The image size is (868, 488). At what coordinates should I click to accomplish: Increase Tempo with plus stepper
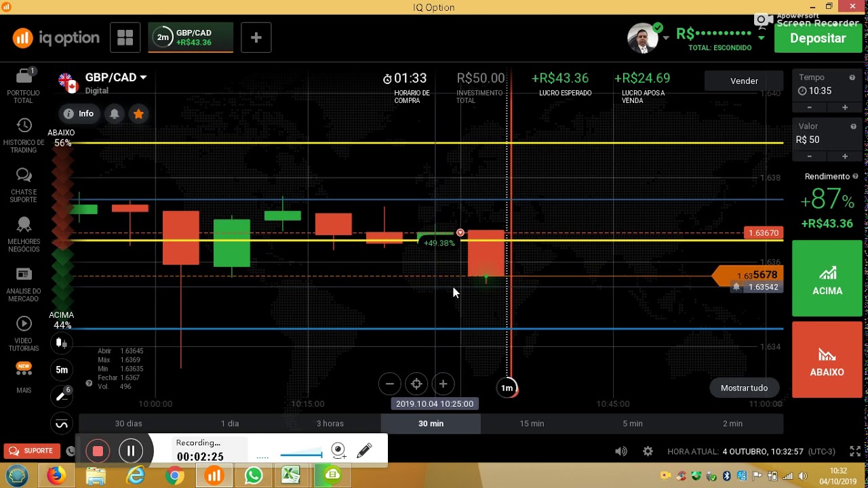tap(845, 108)
